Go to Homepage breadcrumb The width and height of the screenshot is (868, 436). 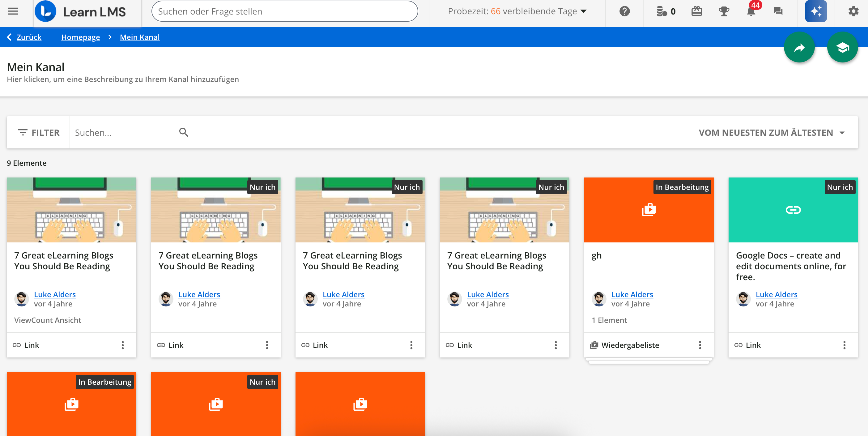pyautogui.click(x=81, y=37)
